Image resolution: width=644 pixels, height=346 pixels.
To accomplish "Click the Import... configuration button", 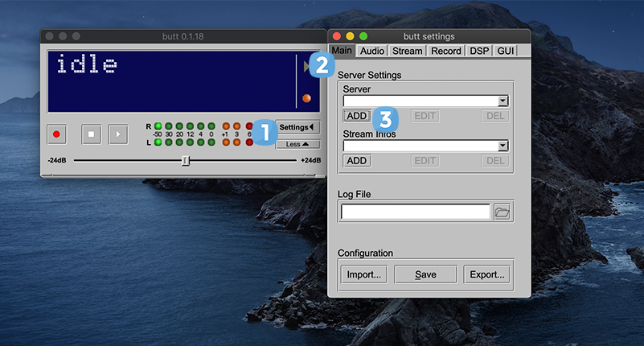I will [365, 274].
